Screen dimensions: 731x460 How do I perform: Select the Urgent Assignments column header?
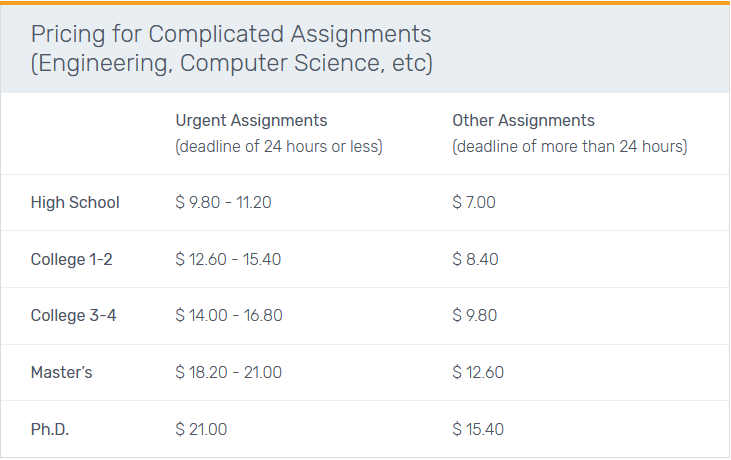click(251, 120)
